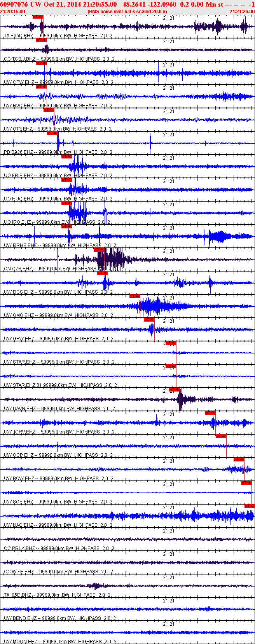The height and width of the screenshot is (644, 255).
Task: Click the event ID 60907076 in header
Action: pos(14,4)
